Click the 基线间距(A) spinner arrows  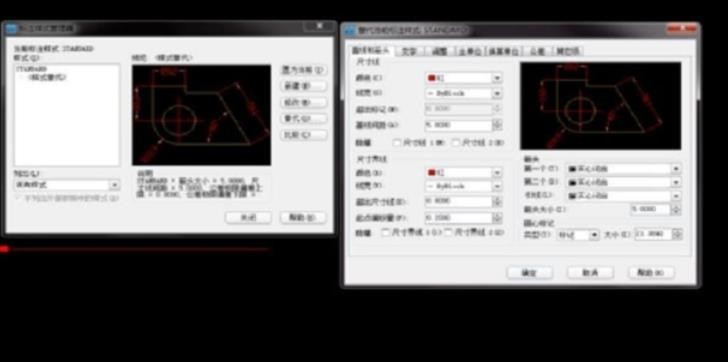[498, 125]
